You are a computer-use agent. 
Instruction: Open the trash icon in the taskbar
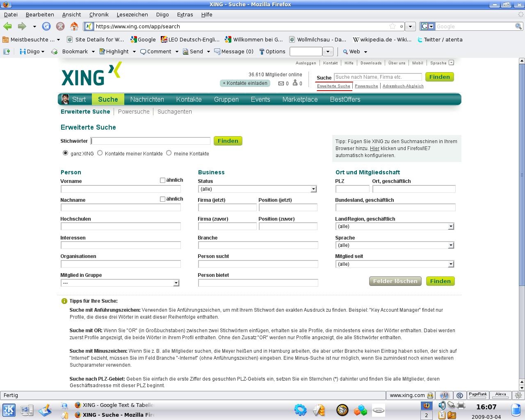pyautogui.click(x=516, y=410)
